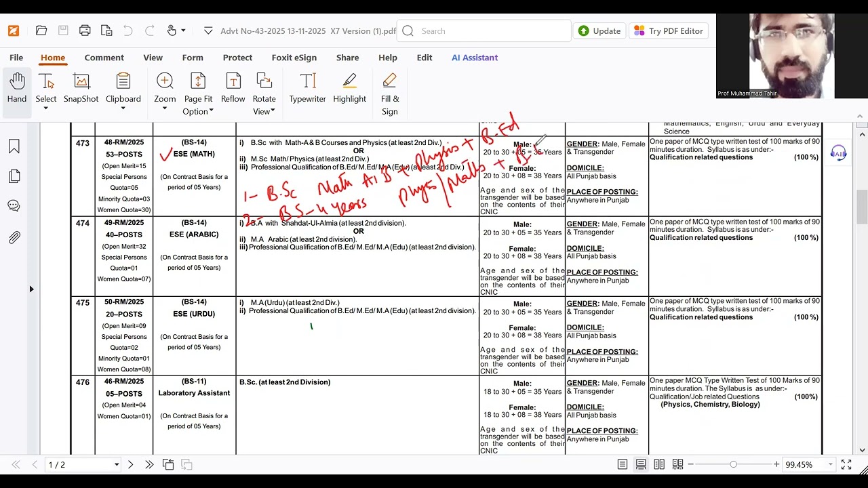
Task: Click the Update button
Action: click(x=599, y=30)
